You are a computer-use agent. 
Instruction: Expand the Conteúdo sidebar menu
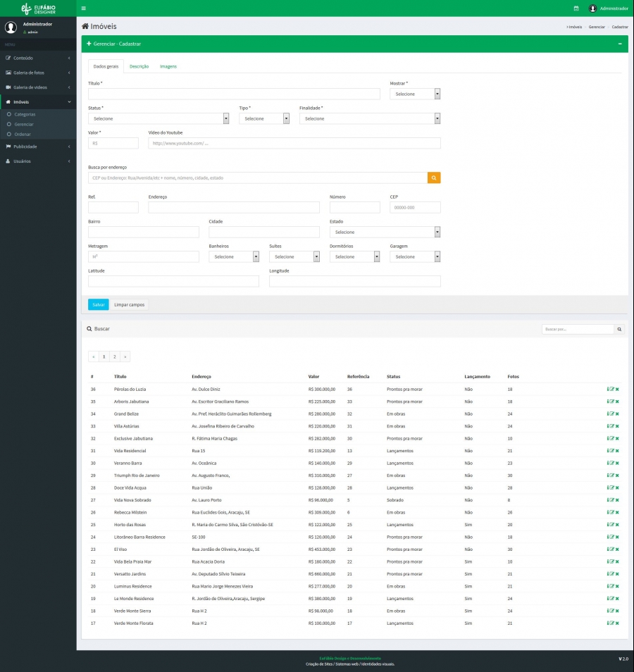pyautogui.click(x=38, y=58)
